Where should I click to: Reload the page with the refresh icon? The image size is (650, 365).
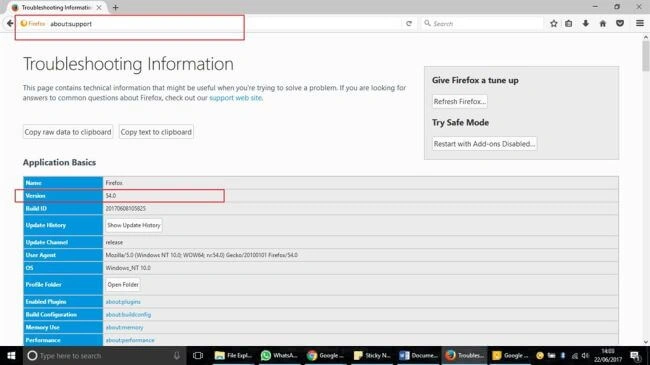409,24
